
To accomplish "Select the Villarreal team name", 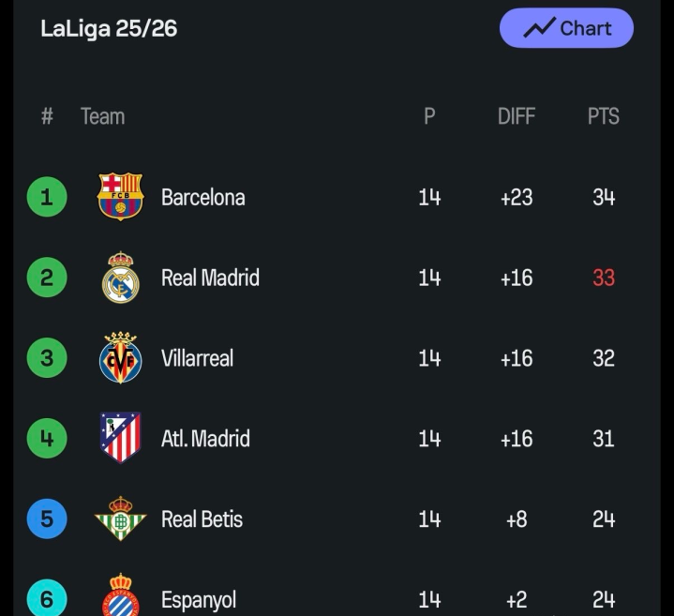I will click(197, 358).
